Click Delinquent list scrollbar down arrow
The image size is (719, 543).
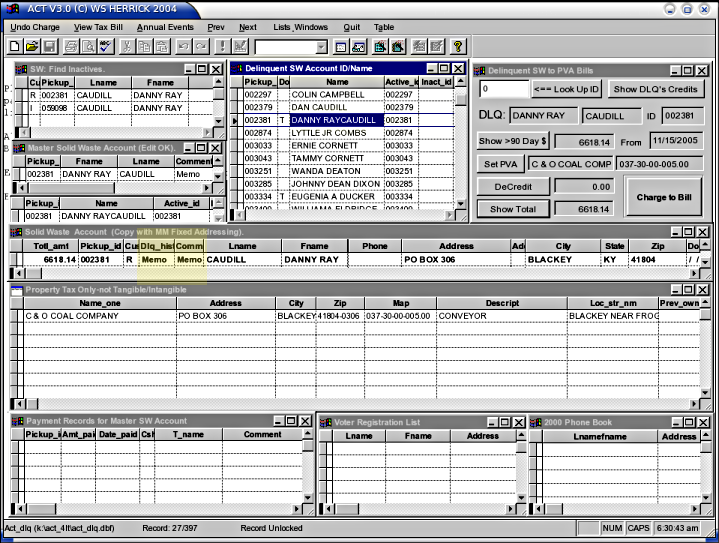tap(461, 203)
